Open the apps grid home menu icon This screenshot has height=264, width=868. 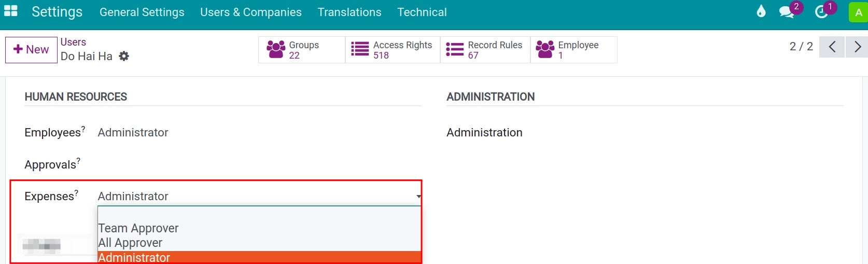click(10, 11)
